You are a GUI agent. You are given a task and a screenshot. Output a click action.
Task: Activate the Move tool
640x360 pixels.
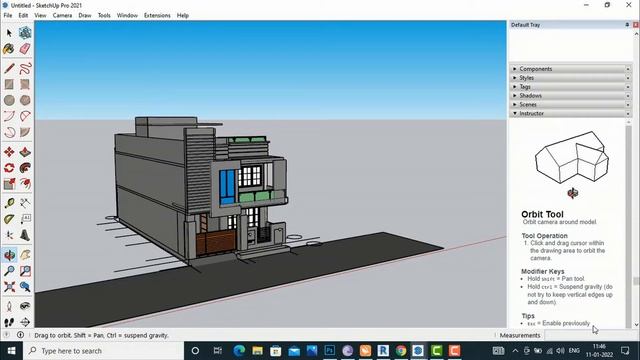click(x=9, y=152)
